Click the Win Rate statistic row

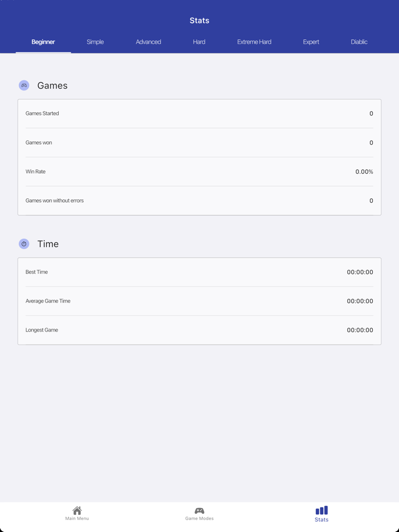pos(199,171)
